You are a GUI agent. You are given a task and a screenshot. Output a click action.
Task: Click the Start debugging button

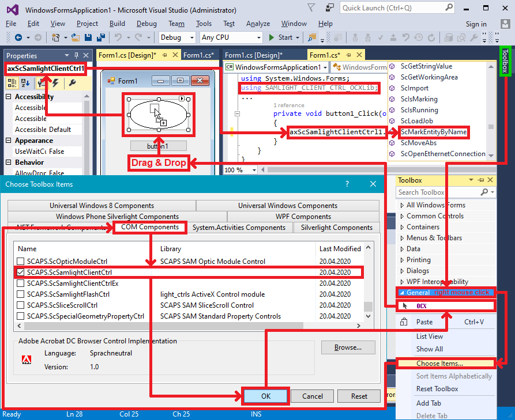pos(284,37)
